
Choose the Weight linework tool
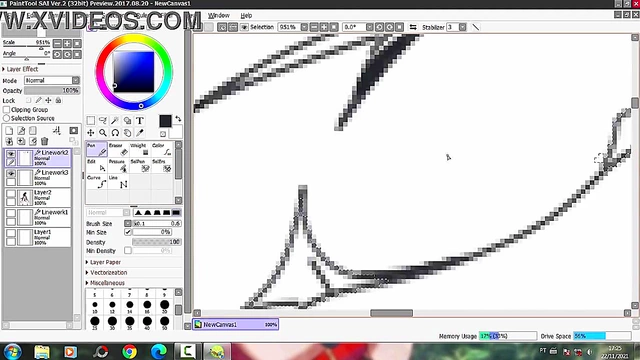pos(140,149)
